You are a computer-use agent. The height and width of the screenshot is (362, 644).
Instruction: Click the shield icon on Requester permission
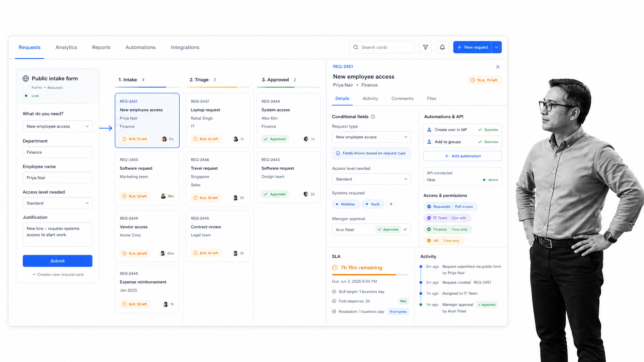(429, 206)
